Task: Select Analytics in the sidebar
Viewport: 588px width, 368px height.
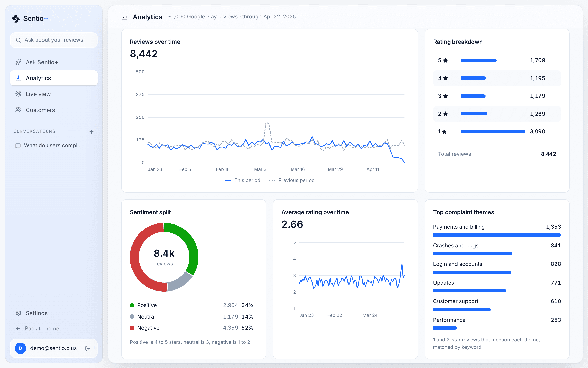Action: [54, 78]
